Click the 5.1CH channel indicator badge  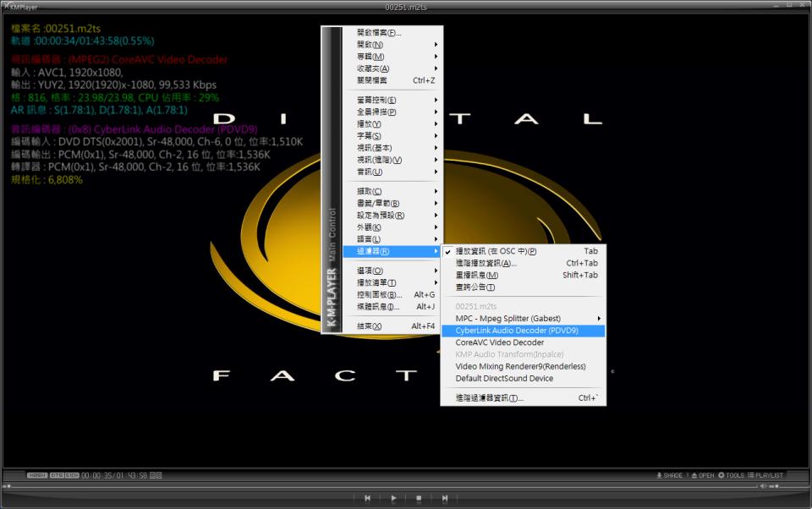coord(72,475)
